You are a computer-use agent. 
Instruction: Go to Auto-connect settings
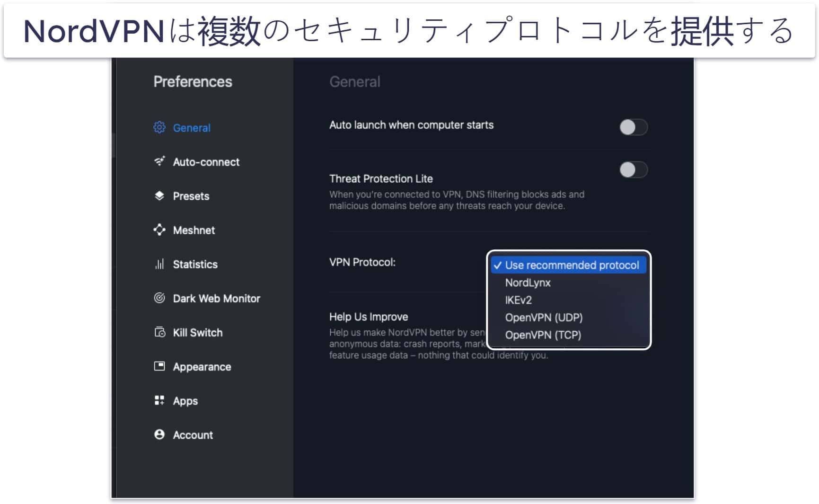[x=206, y=162]
